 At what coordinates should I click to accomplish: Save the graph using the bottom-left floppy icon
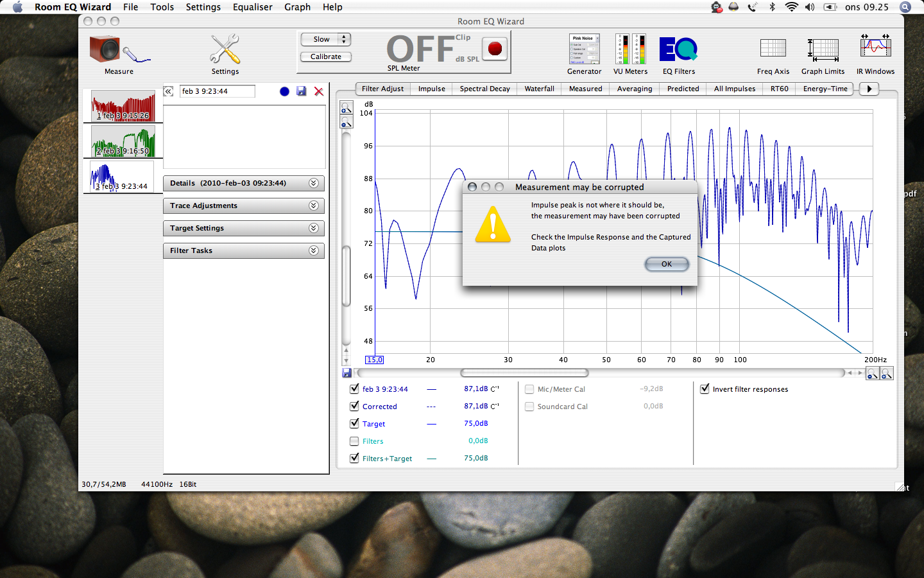(x=346, y=373)
